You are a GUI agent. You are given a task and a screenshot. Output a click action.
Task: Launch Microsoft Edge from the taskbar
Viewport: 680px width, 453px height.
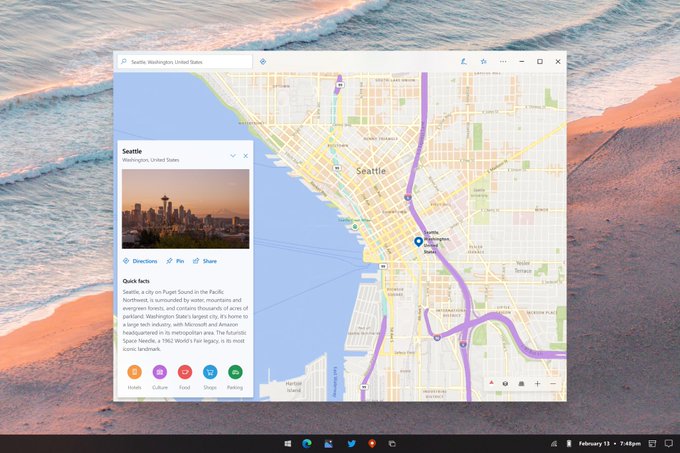pyautogui.click(x=307, y=443)
